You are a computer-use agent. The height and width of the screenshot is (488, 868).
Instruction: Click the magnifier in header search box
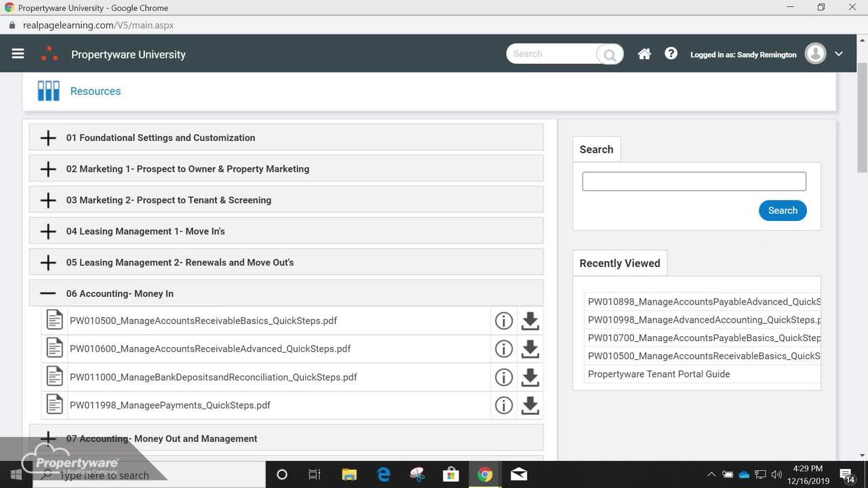[x=608, y=54]
